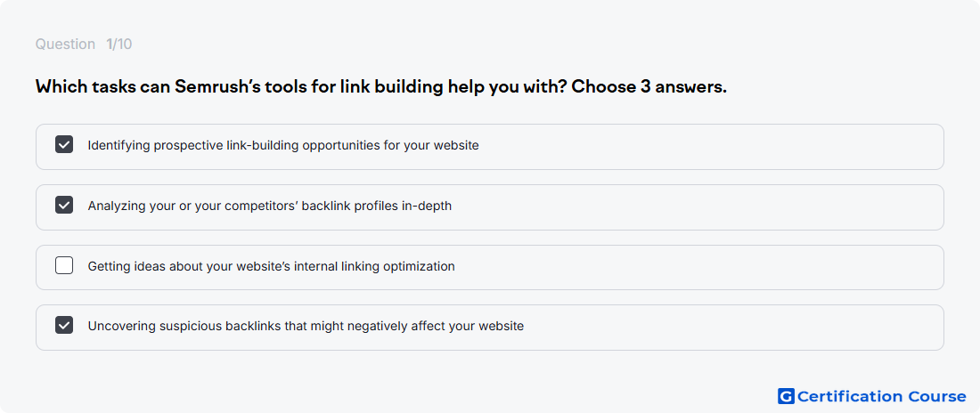Uncheck the Uncovering suspicious backlinks checkbox
This screenshot has height=413, width=980.
tap(64, 326)
